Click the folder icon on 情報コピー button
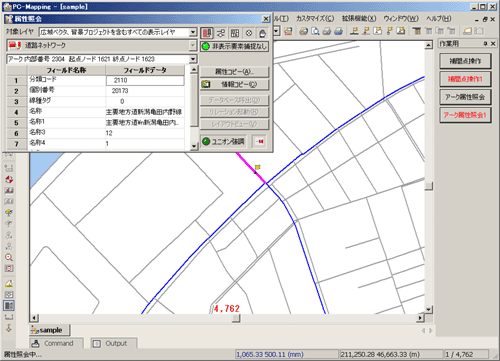This screenshot has height=361, width=500. pos(206,84)
